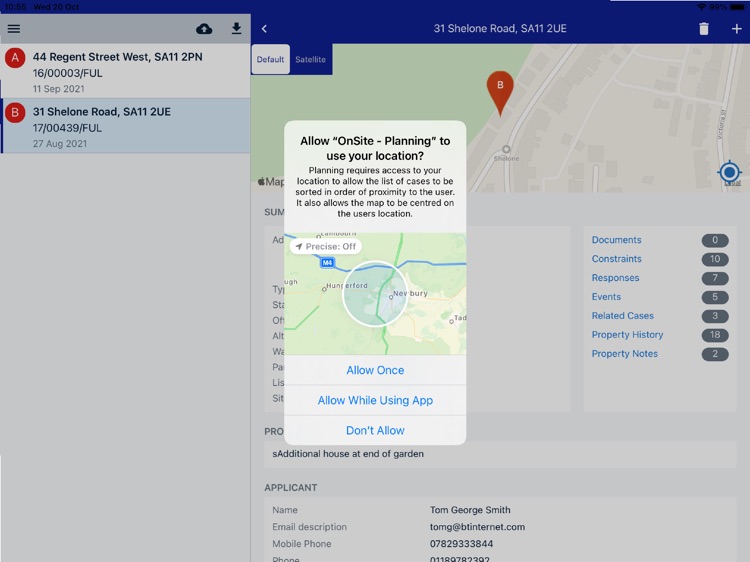Click reference 16/00003/FUL
750x562 pixels.
[67, 73]
